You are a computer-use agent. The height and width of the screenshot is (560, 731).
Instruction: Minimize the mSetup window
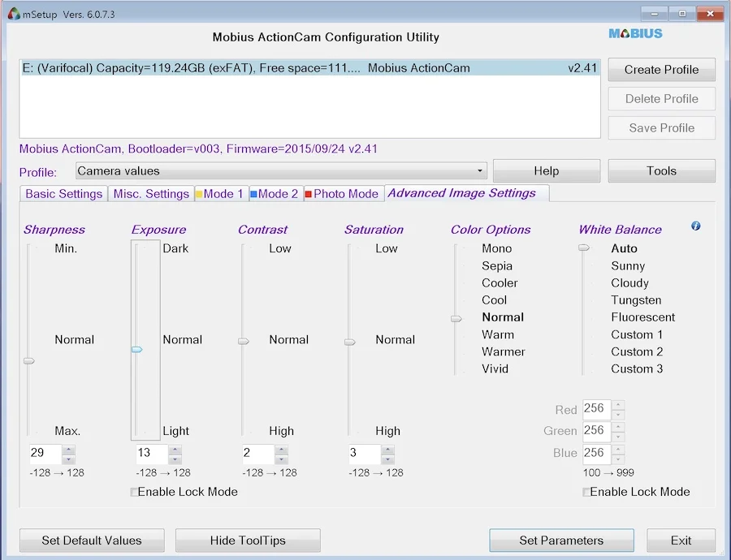[x=655, y=14]
